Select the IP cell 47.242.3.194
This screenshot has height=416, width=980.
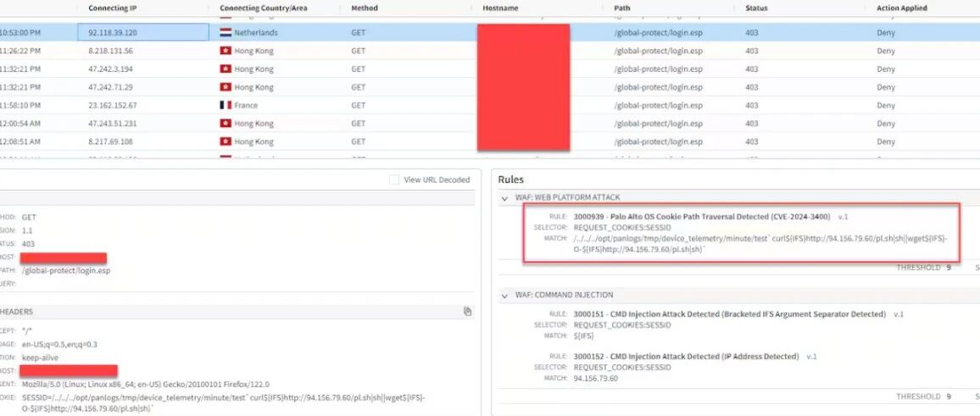click(x=110, y=69)
